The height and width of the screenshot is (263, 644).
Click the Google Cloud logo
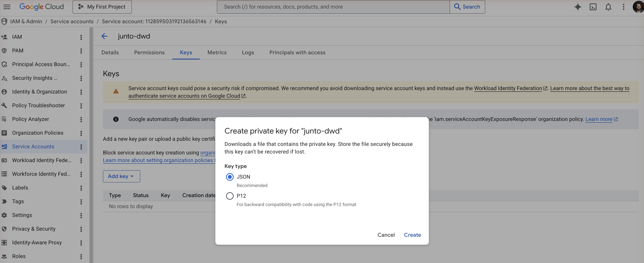pyautogui.click(x=42, y=7)
